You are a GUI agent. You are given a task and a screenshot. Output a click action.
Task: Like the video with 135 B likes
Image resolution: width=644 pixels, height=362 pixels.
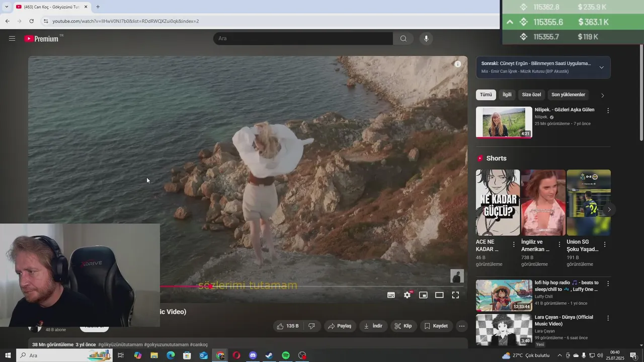[x=287, y=326]
